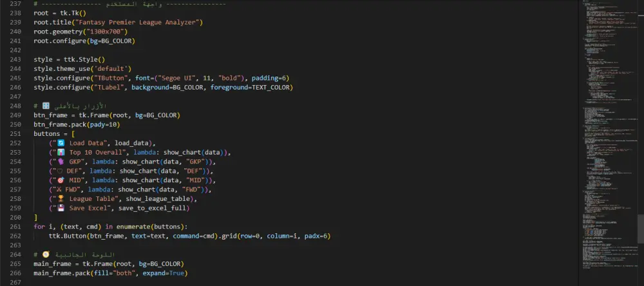Click the "1300x700" geometry string
Screen dimensions: 644x286
point(105,32)
